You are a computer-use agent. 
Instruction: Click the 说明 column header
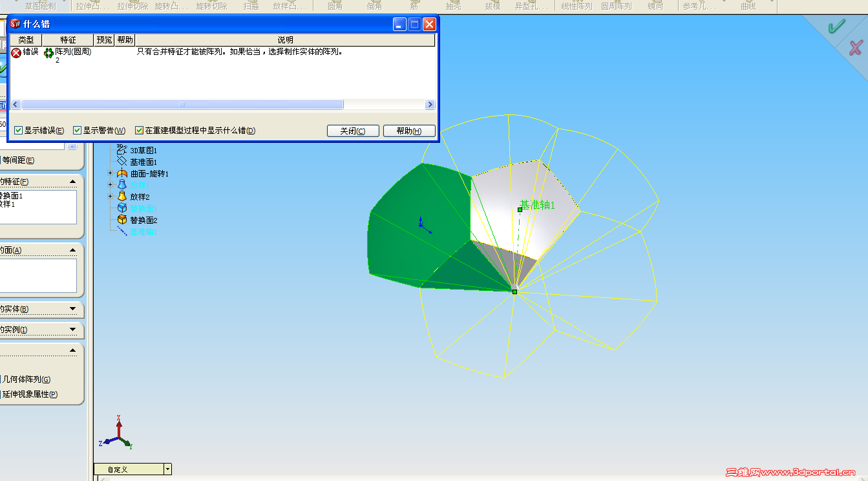tap(285, 40)
